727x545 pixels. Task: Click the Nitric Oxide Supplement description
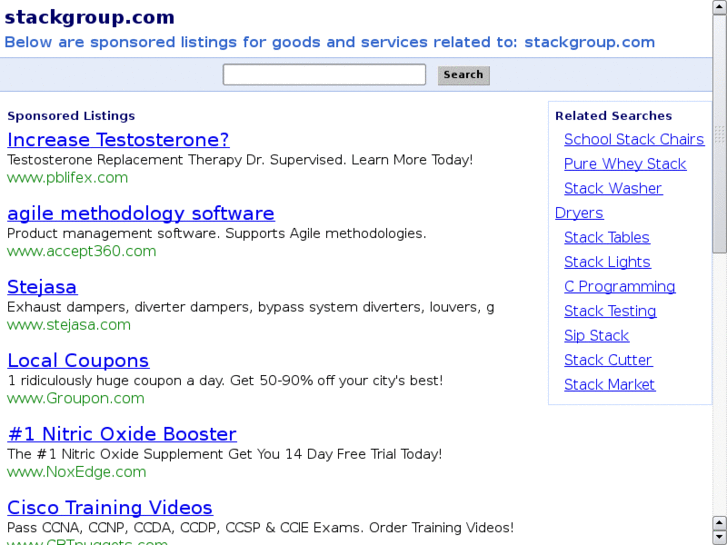224,454
